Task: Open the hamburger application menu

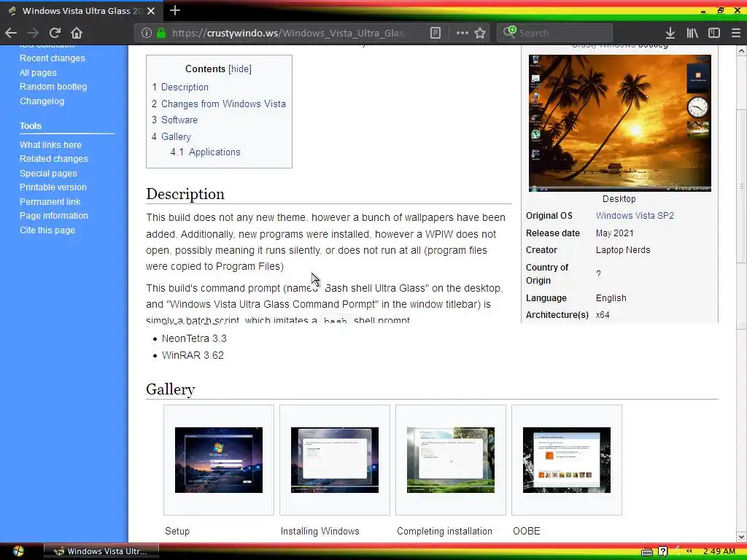Action: tap(735, 33)
